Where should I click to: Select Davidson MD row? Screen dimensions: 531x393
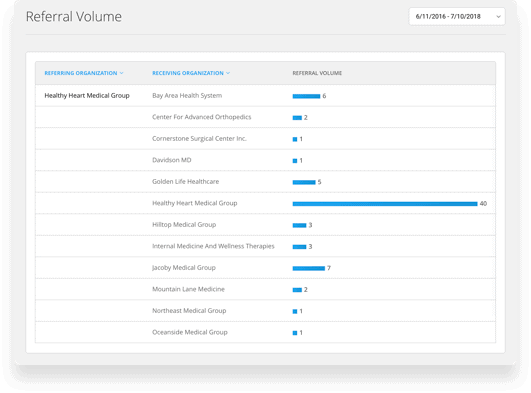click(x=265, y=160)
